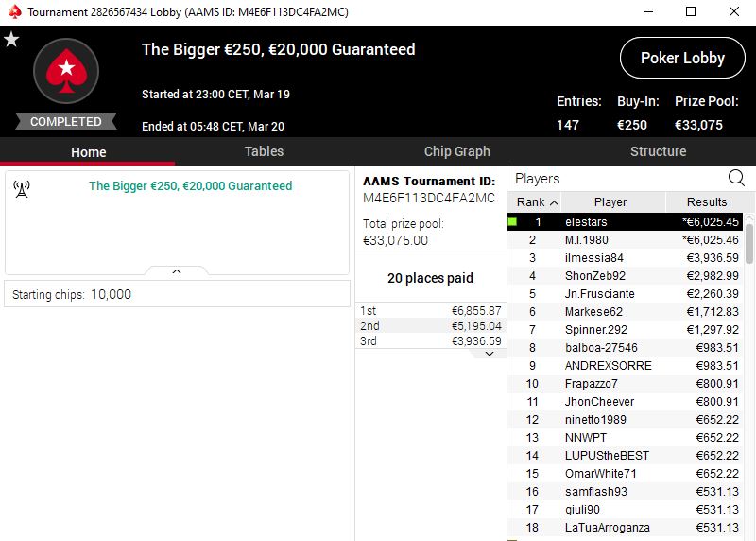This screenshot has height=541, width=756.
Task: Switch to the Tables tab
Action: [x=264, y=151]
